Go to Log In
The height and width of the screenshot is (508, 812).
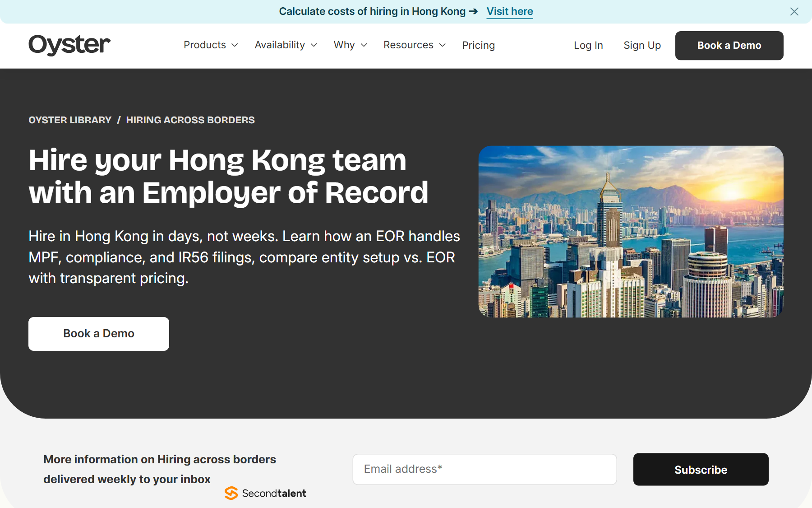tap(588, 45)
